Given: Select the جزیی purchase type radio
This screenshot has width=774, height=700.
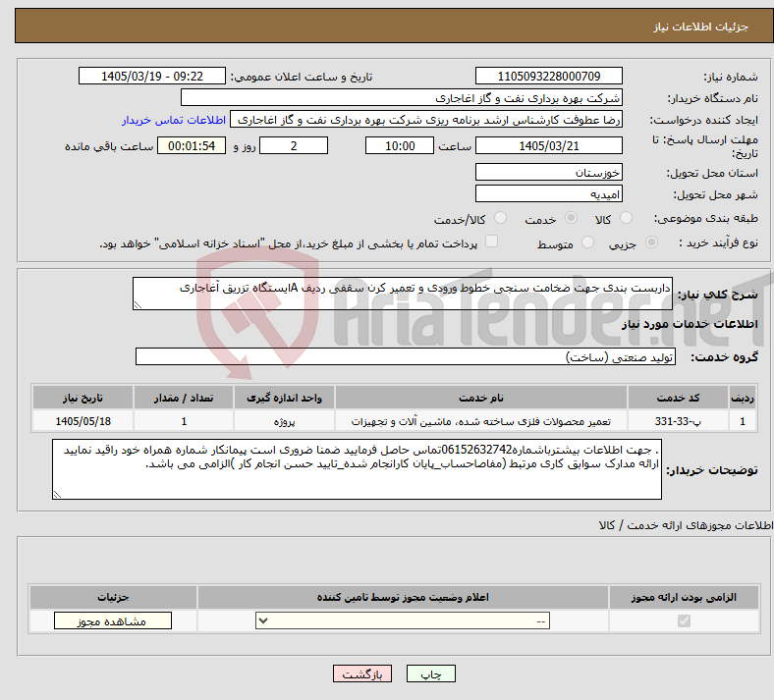Looking at the screenshot, I should pos(651,242).
